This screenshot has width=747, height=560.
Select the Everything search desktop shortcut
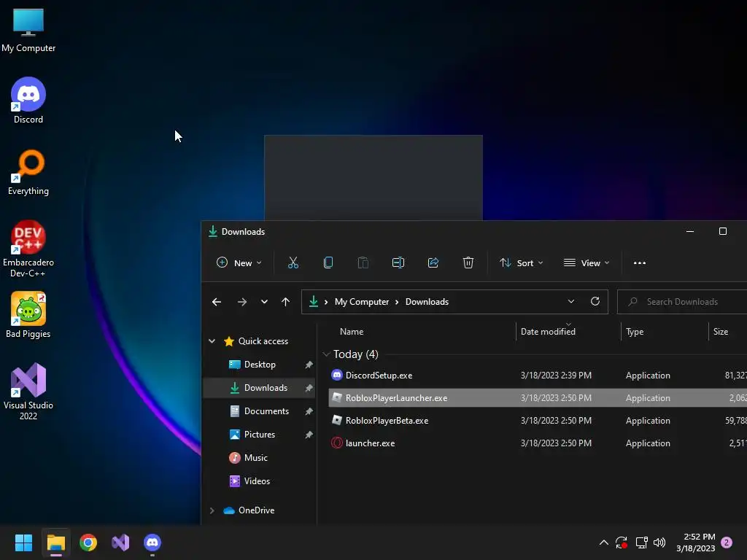pyautogui.click(x=28, y=172)
